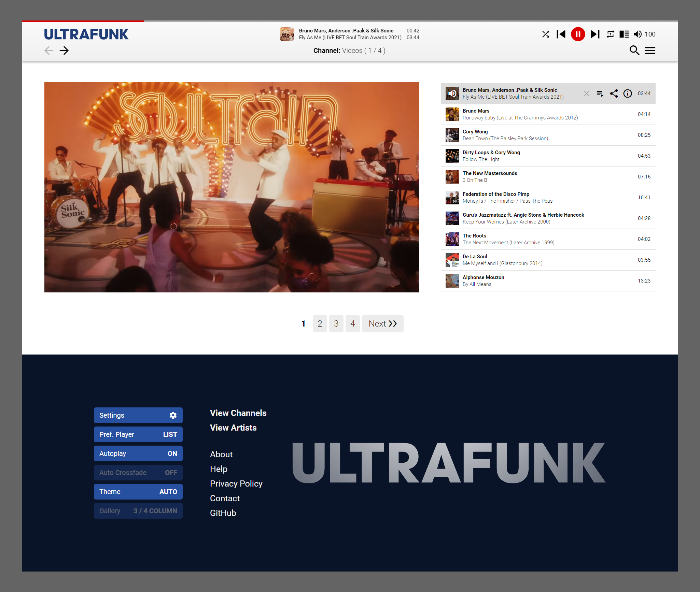Select '3 On The B' track title
700x592 pixels.
(x=475, y=180)
